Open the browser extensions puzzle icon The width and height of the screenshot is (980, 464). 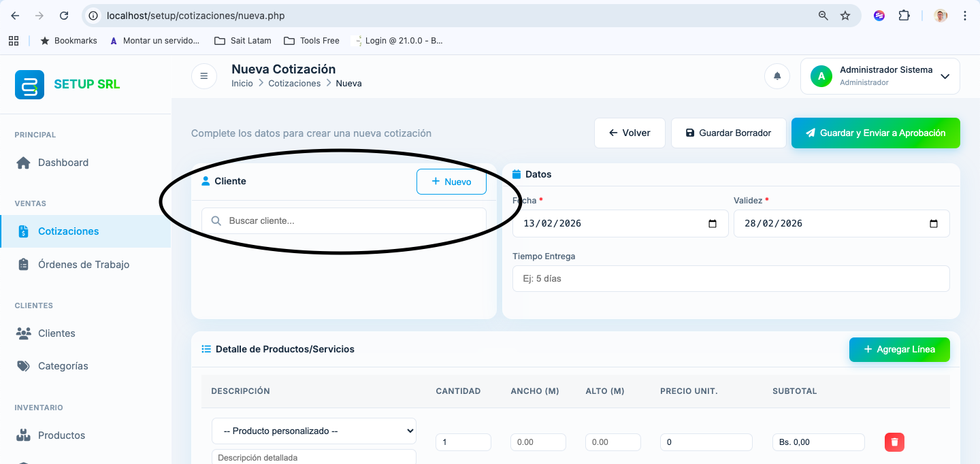click(904, 16)
